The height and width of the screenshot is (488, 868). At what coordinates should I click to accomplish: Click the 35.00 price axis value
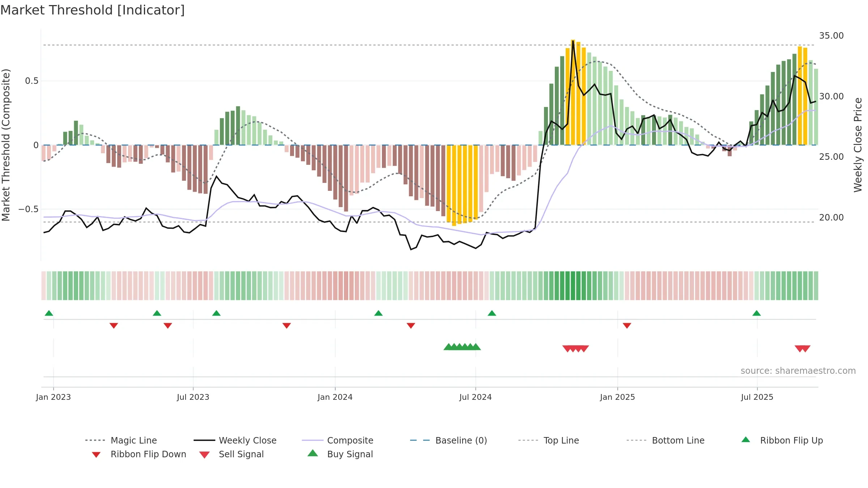(831, 36)
